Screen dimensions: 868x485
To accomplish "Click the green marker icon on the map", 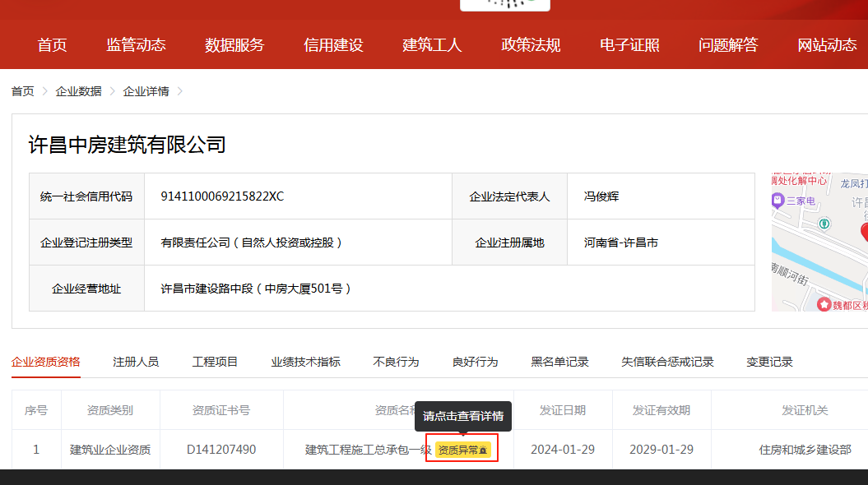I will point(824,223).
